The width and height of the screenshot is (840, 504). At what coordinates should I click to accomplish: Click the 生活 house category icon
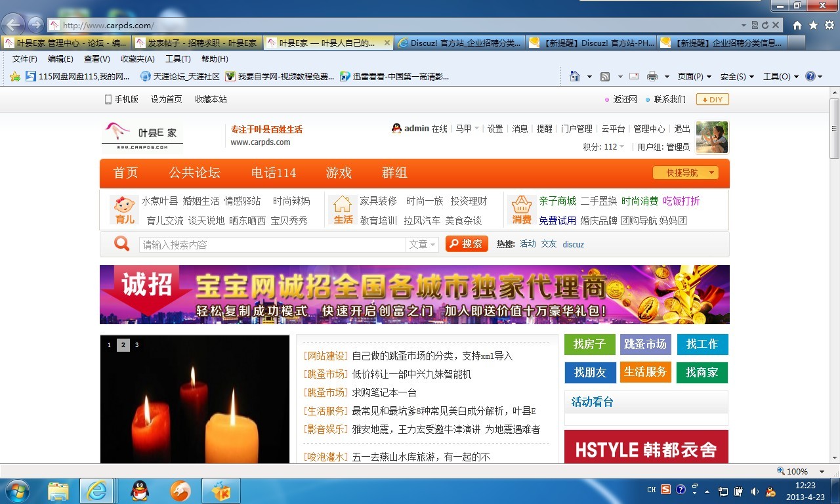point(343,209)
